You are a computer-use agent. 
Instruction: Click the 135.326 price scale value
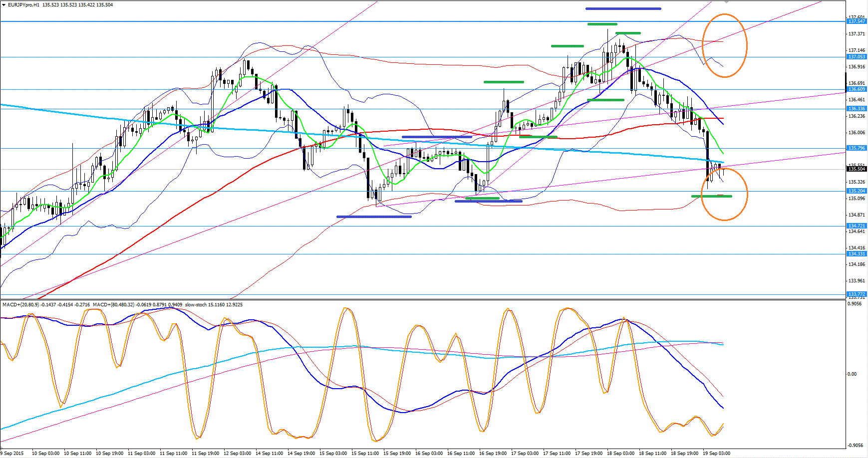click(x=857, y=182)
